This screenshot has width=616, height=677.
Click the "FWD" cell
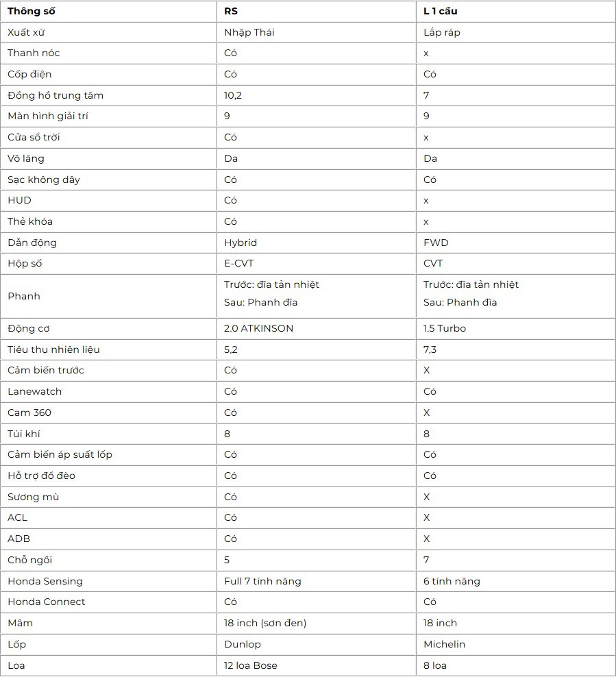coord(436,243)
